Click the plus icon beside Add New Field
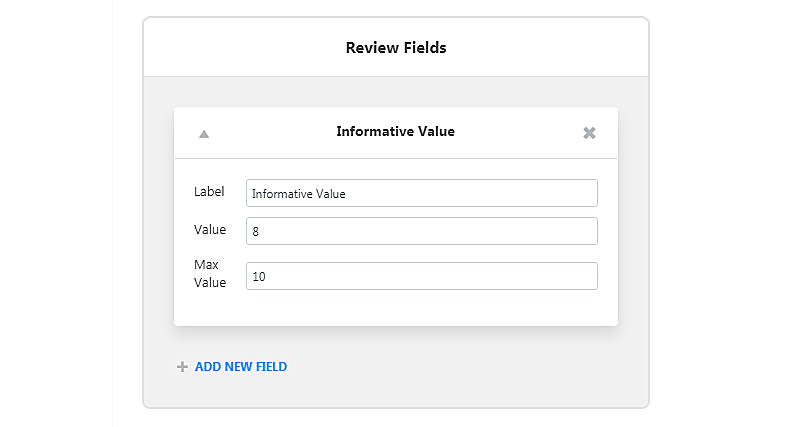The image size is (800, 427). click(182, 367)
